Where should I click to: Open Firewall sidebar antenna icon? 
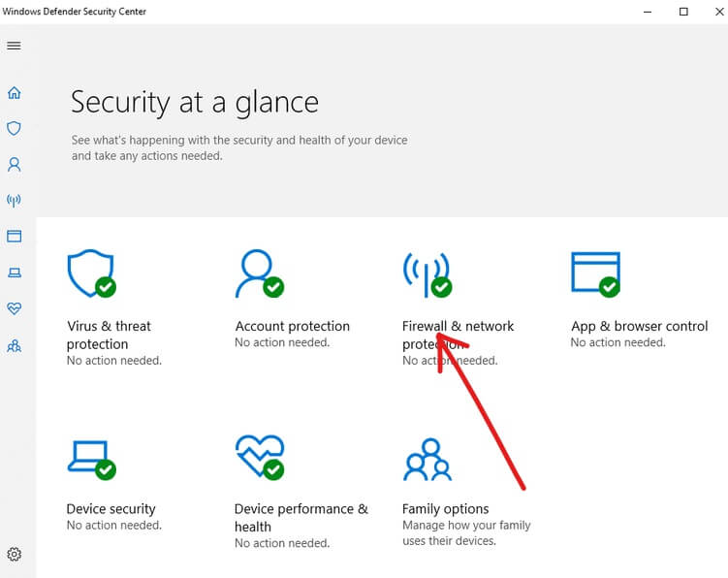click(x=14, y=201)
